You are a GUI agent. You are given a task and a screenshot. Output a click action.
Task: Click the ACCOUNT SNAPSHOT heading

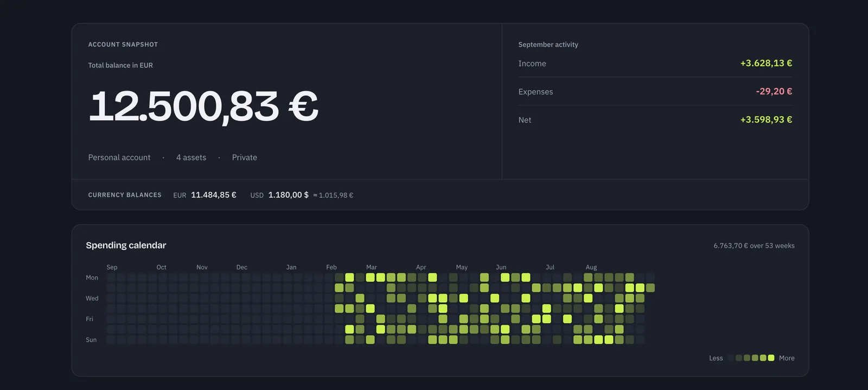click(123, 44)
